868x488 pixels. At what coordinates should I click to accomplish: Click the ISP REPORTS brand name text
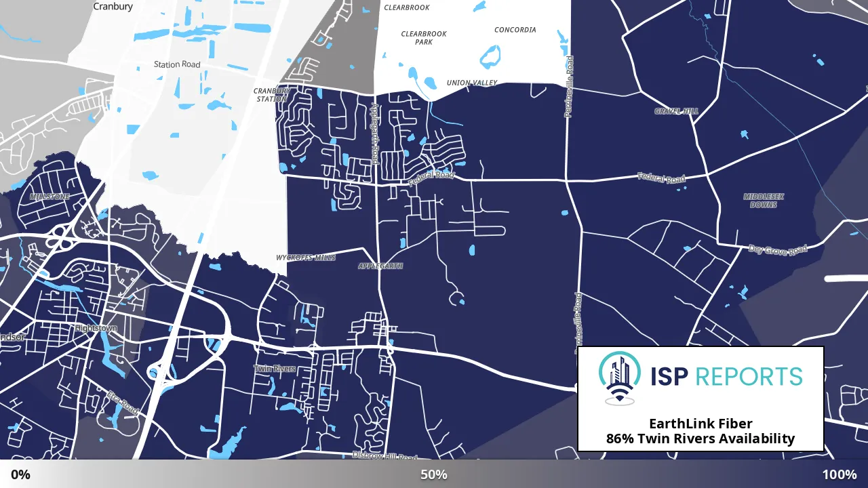pos(726,376)
